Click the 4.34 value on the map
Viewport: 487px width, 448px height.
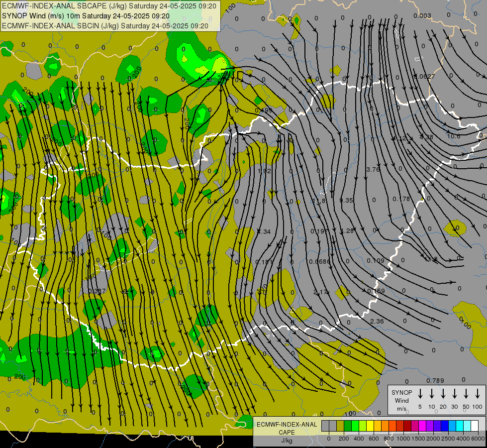point(264,231)
